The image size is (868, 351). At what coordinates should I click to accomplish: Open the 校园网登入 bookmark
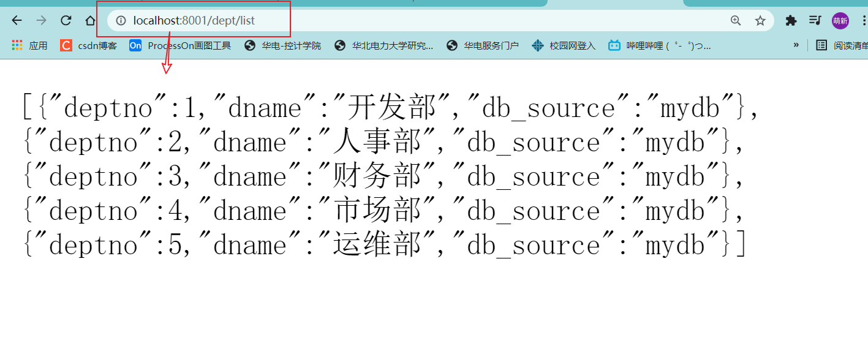pos(564,45)
